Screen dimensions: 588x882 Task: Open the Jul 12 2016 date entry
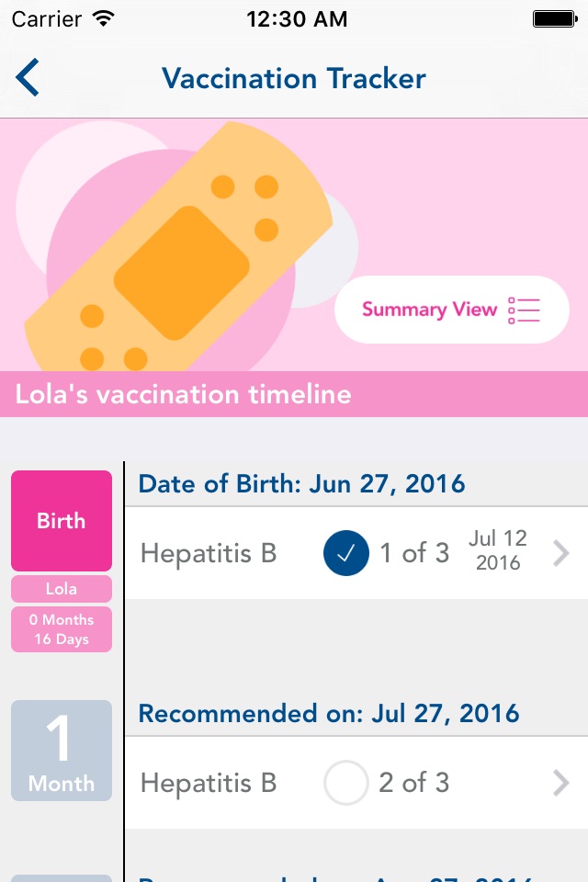point(498,550)
